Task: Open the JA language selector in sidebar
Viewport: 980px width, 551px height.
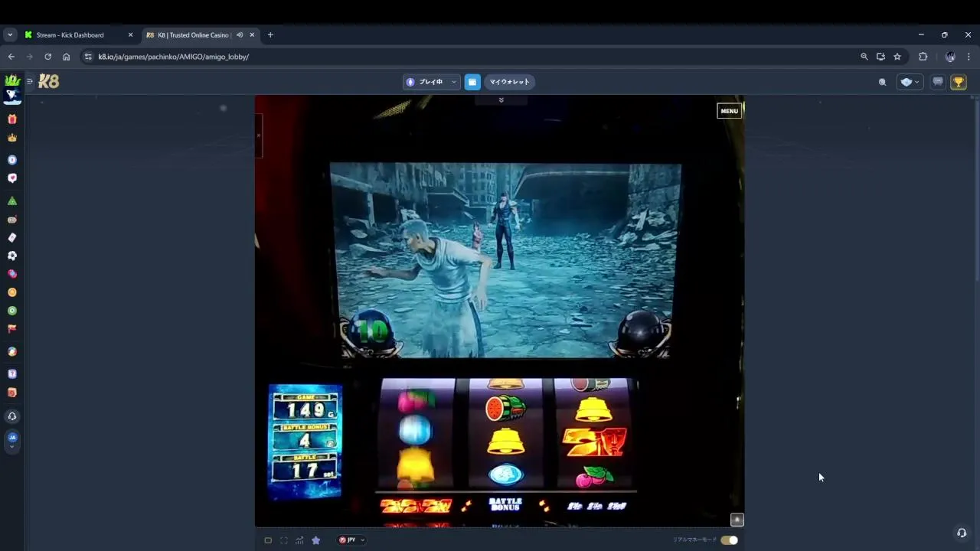Action: pos(12,440)
